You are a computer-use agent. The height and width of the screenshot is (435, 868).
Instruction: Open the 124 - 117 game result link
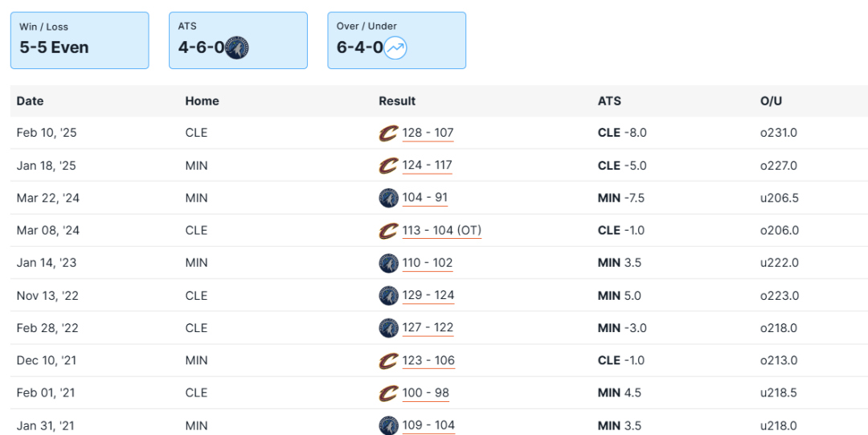click(428, 165)
